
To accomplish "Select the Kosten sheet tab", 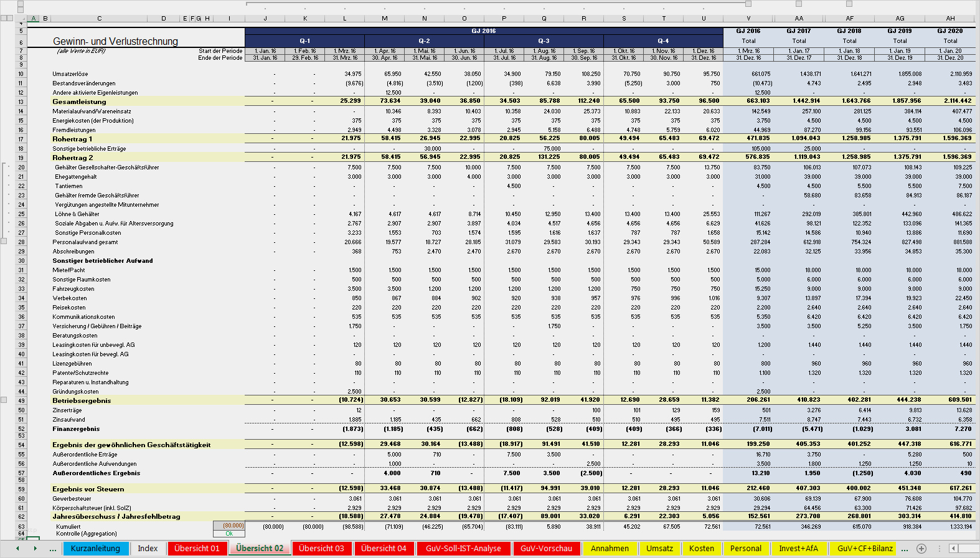I will coord(702,549).
